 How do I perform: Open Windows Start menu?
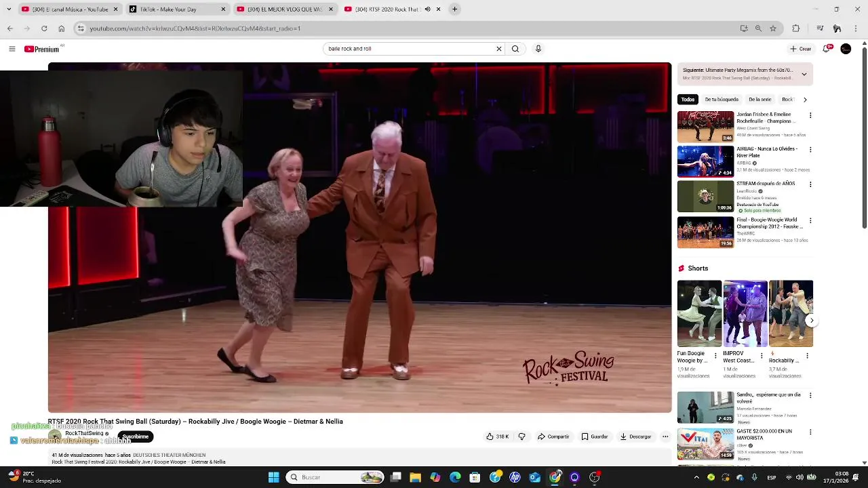tap(273, 477)
